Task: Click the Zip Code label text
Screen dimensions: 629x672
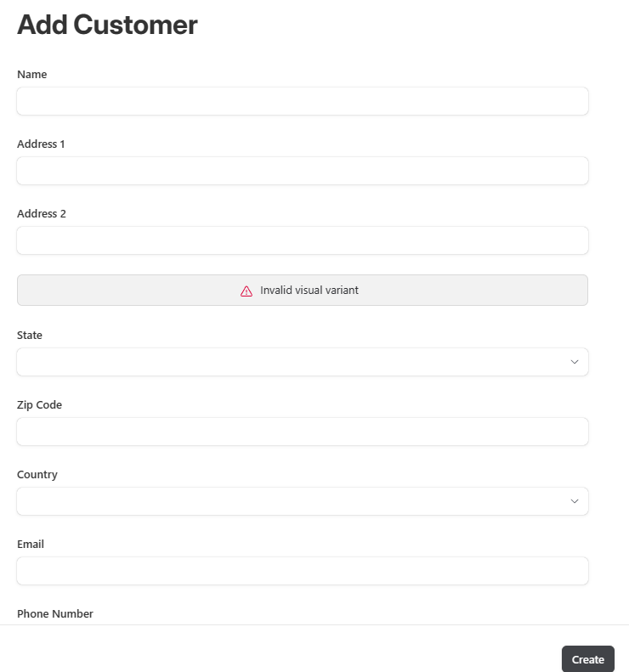Action: pos(39,405)
